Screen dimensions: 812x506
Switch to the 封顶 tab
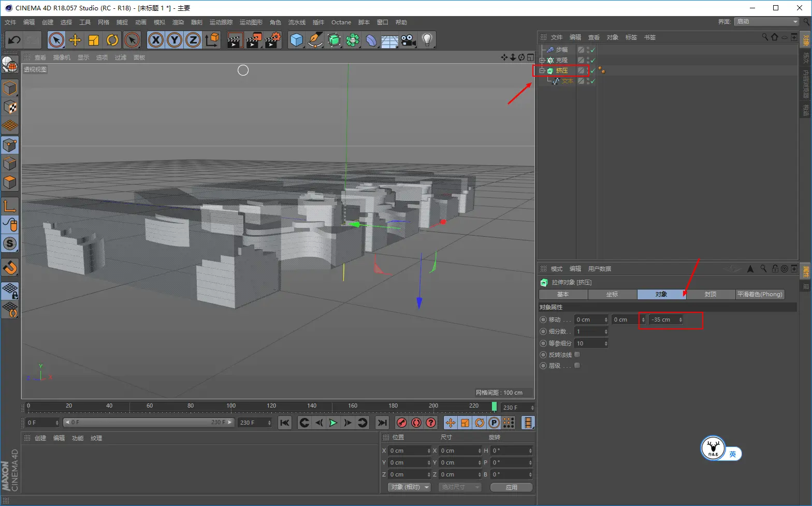point(710,294)
